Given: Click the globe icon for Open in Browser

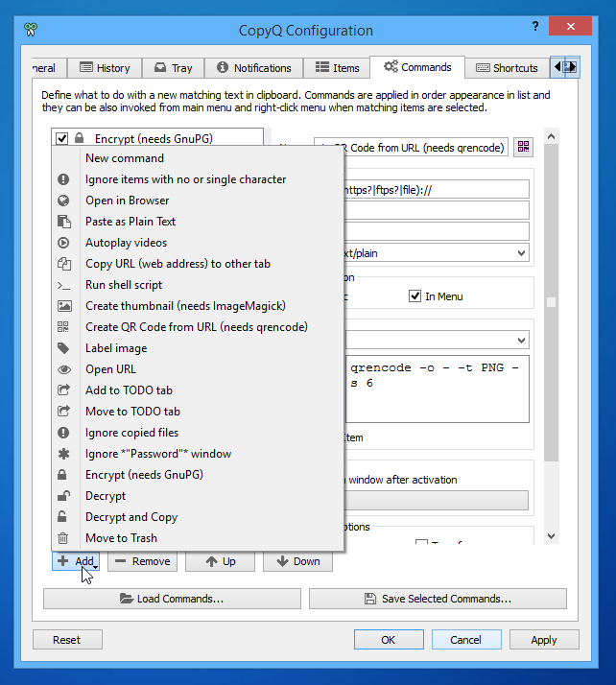Looking at the screenshot, I should click(63, 201).
